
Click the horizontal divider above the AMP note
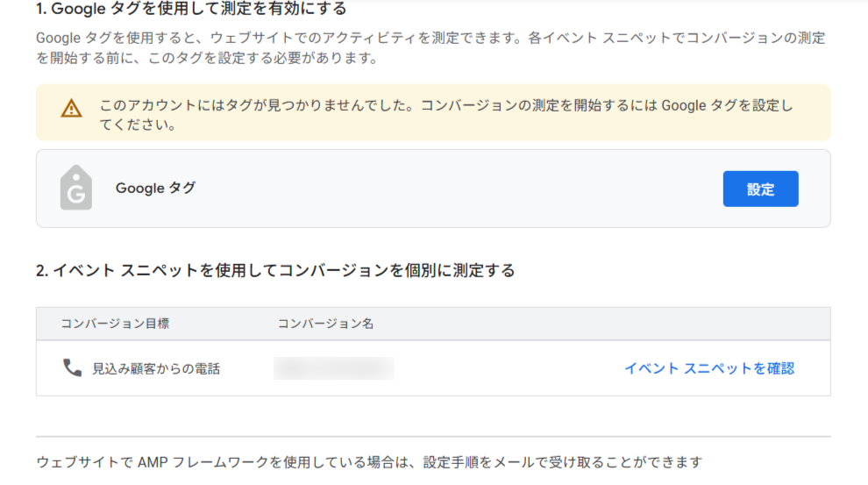(433, 436)
